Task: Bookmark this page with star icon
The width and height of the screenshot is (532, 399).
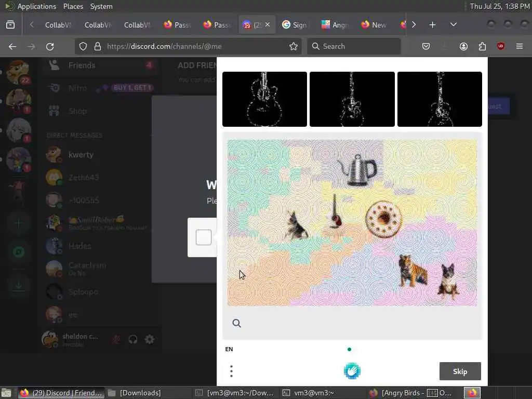Action: tap(294, 46)
